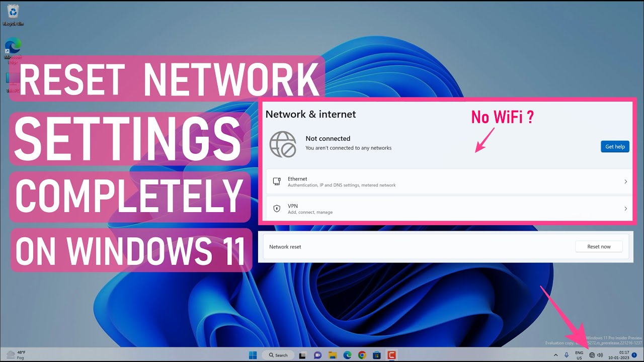Open the weather widget showing 48°F Fog
The image size is (644, 362).
click(x=16, y=355)
